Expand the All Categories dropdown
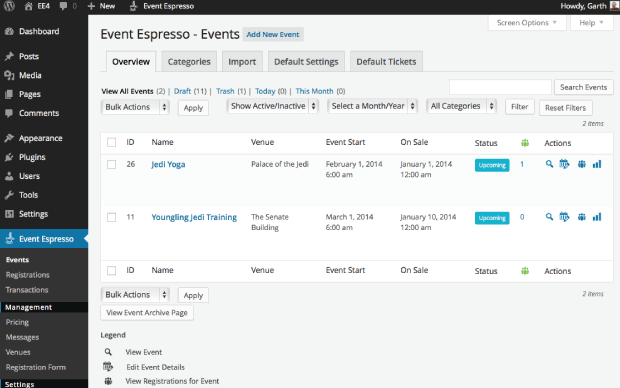 click(461, 106)
